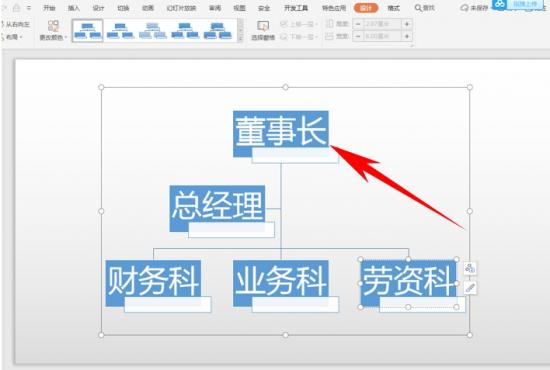Click the layout icon beside 劳资科
550x370 pixels.
[470, 269]
